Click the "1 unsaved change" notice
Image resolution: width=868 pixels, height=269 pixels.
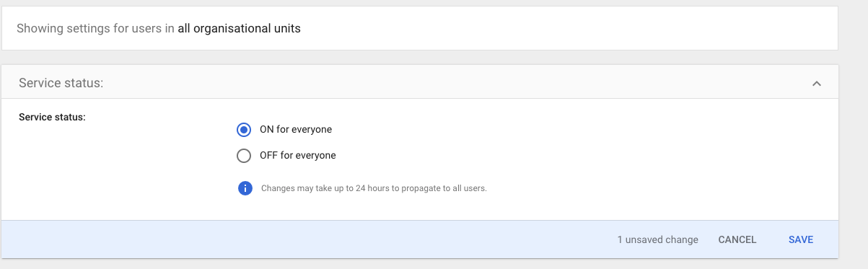[x=657, y=239]
